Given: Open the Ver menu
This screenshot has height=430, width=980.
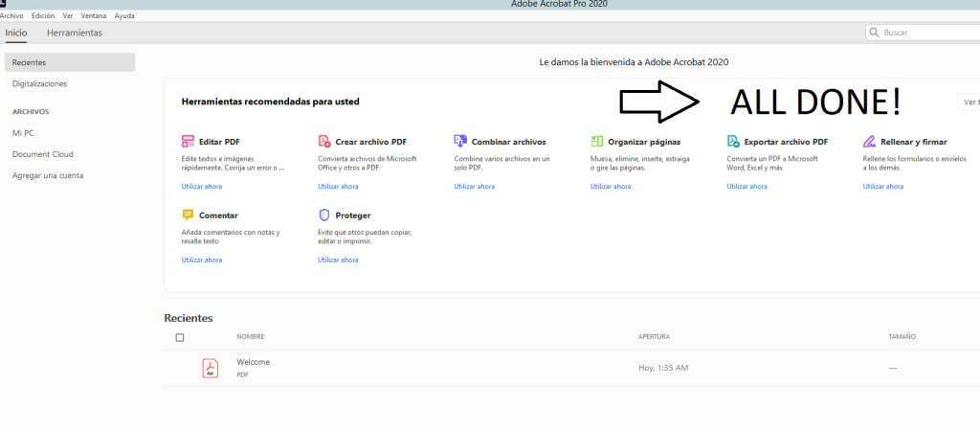Looking at the screenshot, I should pos(68,15).
